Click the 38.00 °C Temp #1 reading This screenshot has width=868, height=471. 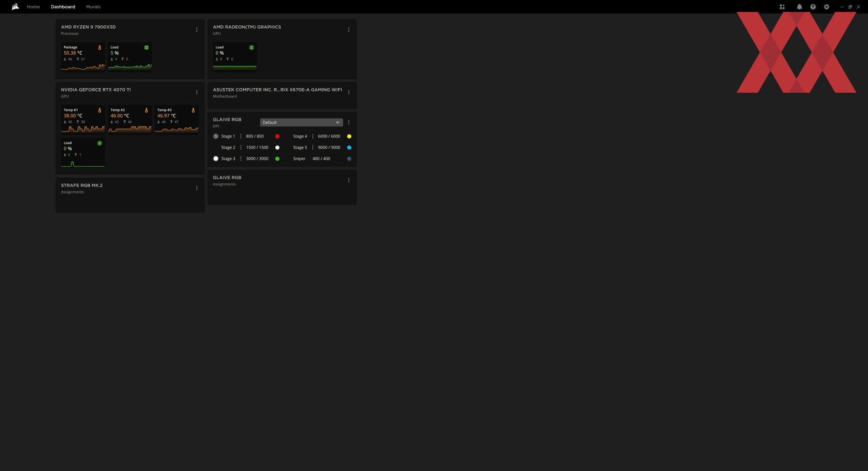(x=73, y=116)
